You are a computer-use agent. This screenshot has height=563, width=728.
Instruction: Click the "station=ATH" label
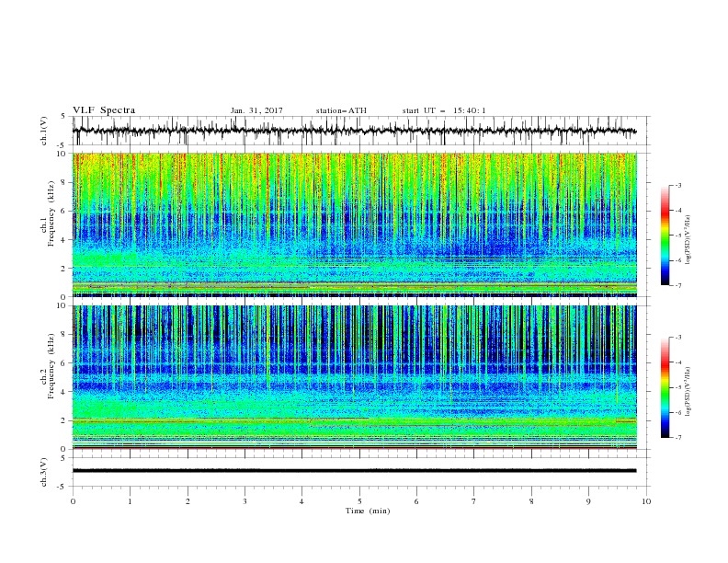click(341, 110)
